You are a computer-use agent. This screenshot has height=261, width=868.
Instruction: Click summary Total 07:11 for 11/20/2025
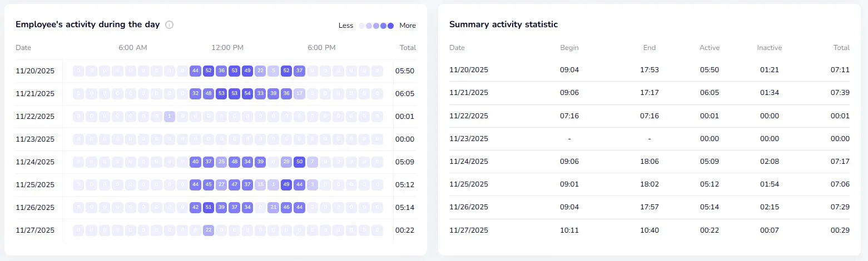840,70
